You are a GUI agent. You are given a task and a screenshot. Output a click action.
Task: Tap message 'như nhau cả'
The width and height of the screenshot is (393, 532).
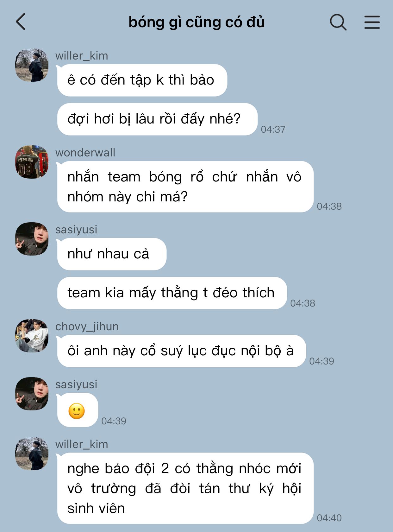(112, 254)
